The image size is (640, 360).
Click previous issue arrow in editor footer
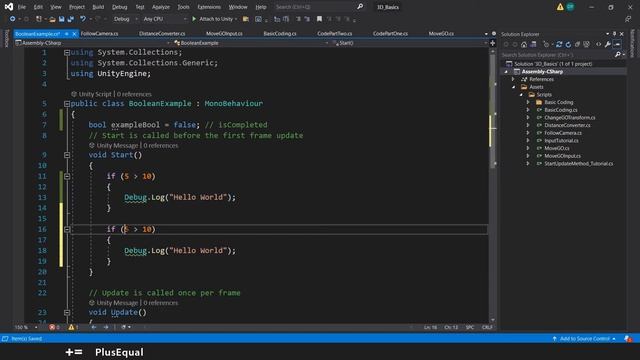tap(94, 327)
